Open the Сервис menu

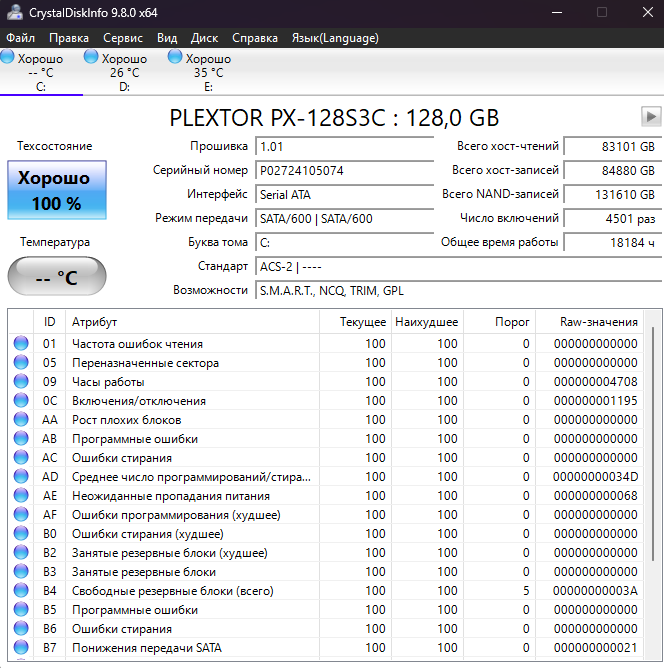tap(123, 38)
